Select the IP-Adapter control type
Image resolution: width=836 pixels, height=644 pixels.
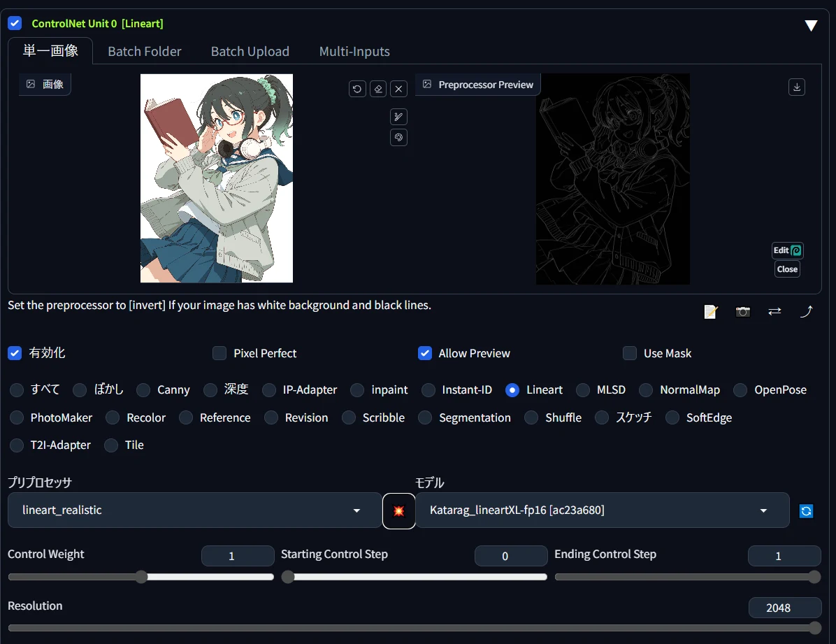coord(269,390)
